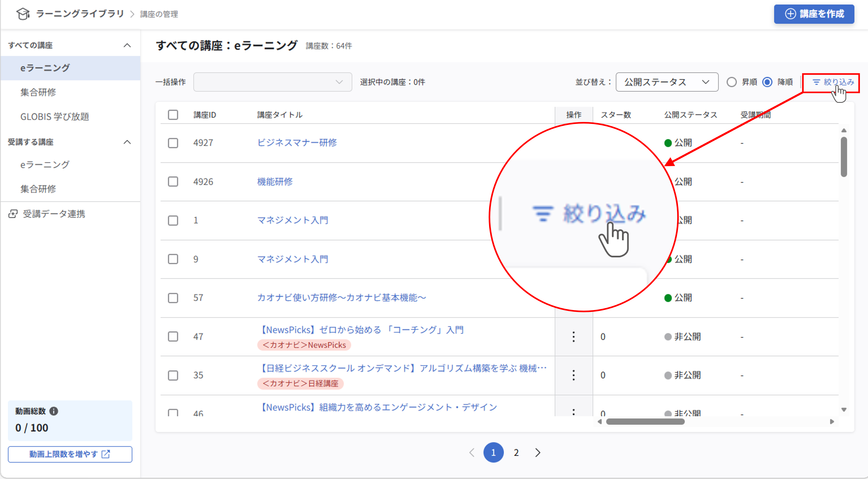This screenshot has height=479, width=868.
Task: Click the 絞り込み filter button
Action: pyautogui.click(x=833, y=82)
